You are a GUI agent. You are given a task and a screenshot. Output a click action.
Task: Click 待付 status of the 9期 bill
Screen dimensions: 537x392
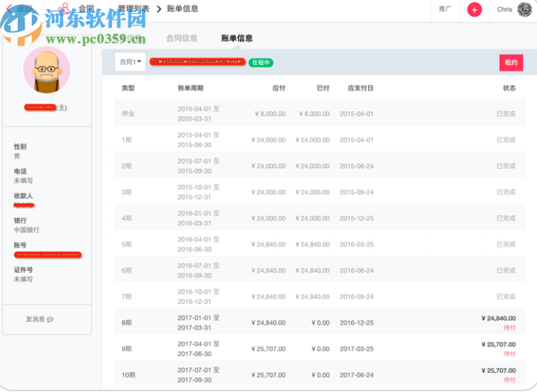coord(509,354)
